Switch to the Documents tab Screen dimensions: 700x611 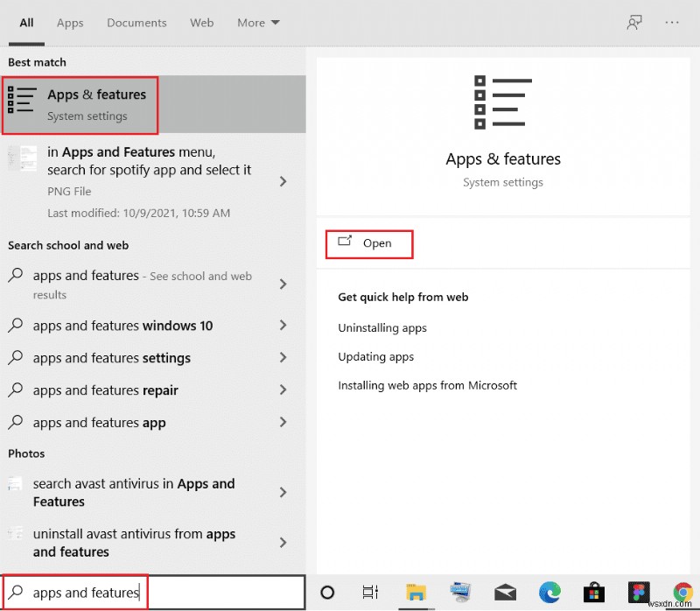[136, 23]
